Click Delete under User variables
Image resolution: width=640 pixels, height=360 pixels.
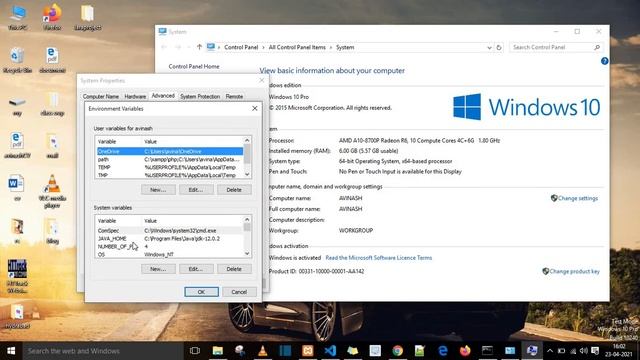click(234, 190)
